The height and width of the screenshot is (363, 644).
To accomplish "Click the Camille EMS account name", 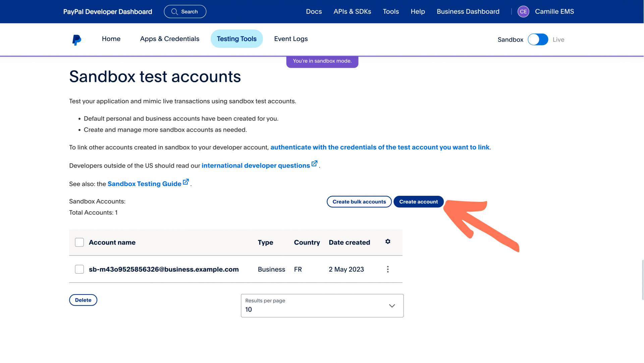I will coord(554,12).
